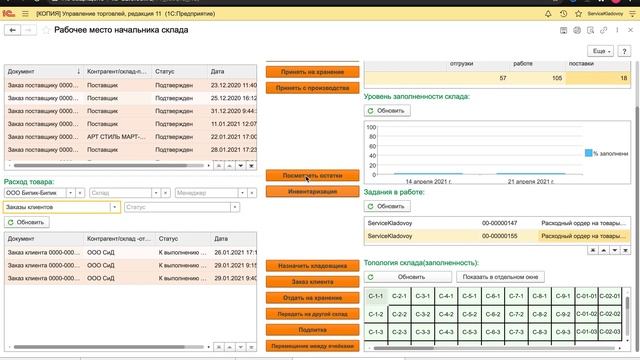
Task: Refresh Задания в работе with Обновить
Action: [387, 207]
